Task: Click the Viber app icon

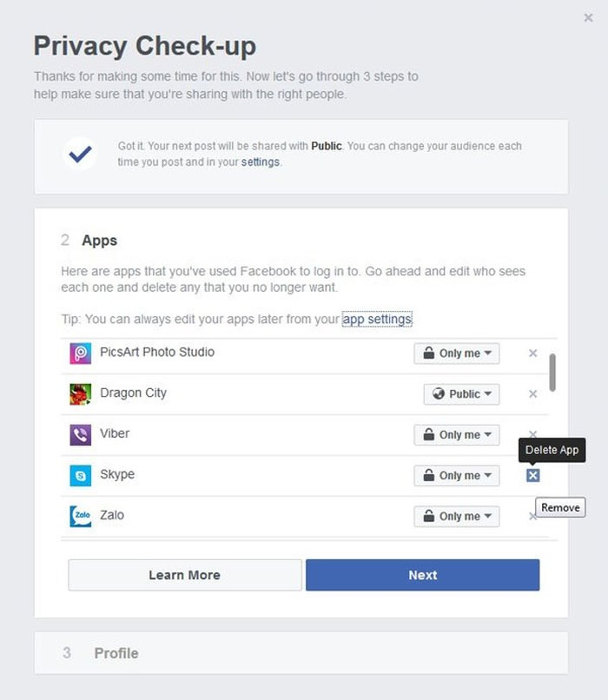Action: pos(80,434)
